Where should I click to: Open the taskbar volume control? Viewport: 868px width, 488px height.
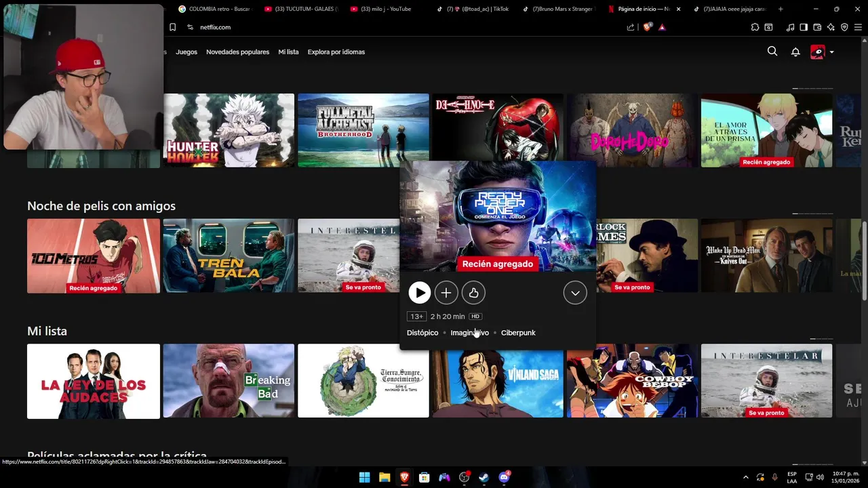coord(821,477)
